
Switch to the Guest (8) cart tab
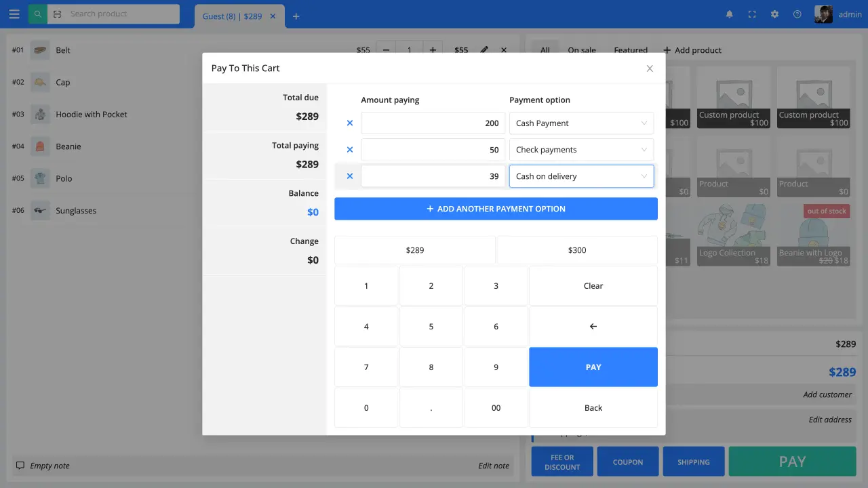[232, 16]
